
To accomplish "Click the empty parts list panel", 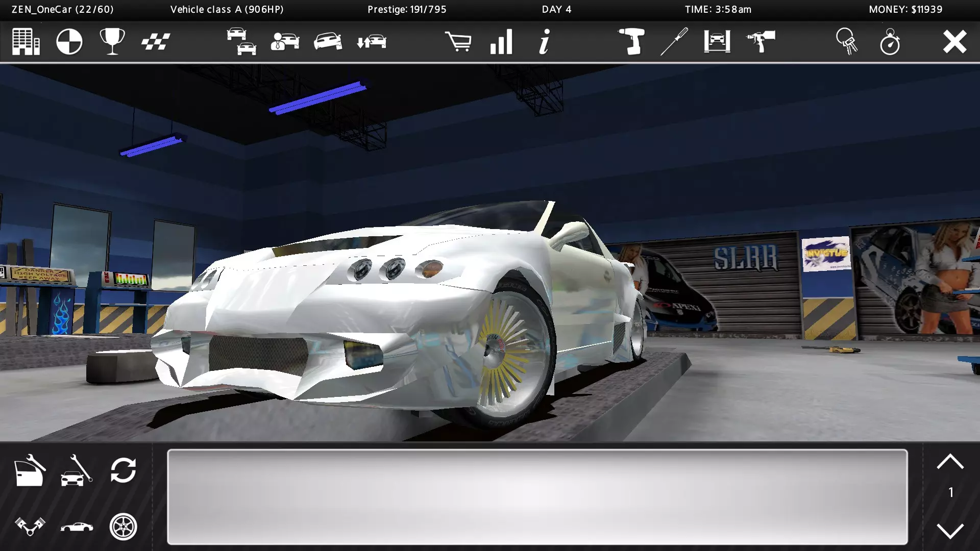I will point(537,497).
